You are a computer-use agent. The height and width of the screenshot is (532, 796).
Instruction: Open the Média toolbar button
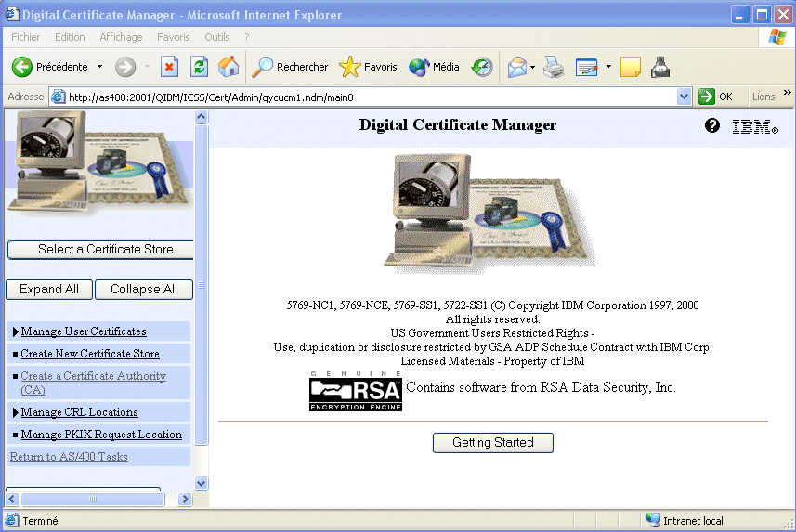(434, 67)
